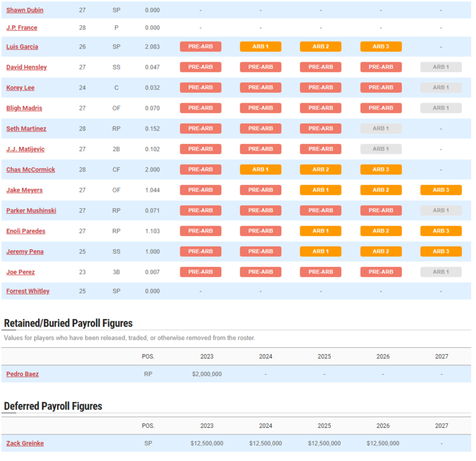This screenshot has height=461, width=476.
Task: Click Pedro Baez's $2,000,000 retained value
Action: 207,374
